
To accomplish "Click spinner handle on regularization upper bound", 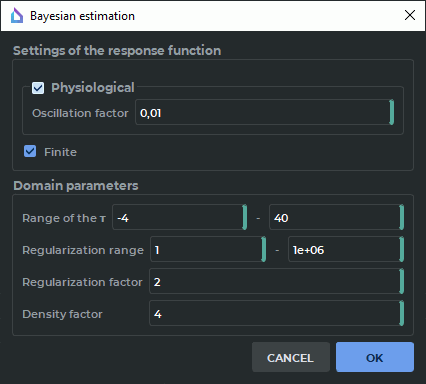I will pos(402,249).
